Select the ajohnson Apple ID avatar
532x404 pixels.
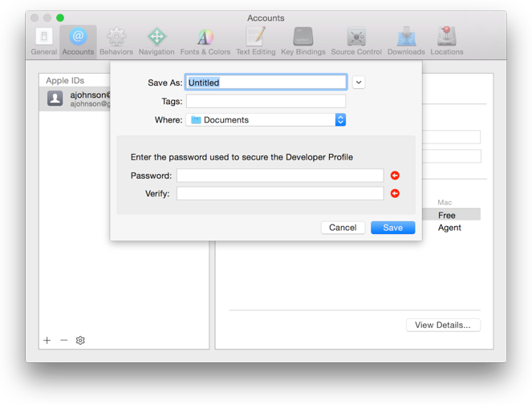tap(55, 99)
